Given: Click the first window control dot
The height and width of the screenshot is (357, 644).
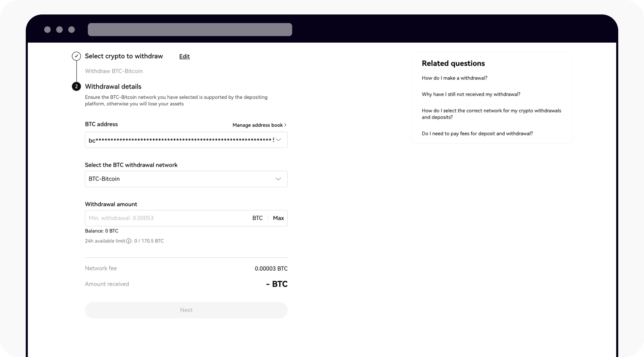Looking at the screenshot, I should 47,29.
